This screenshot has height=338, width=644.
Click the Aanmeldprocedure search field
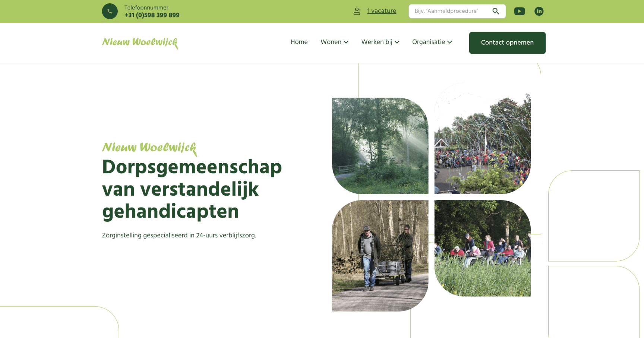click(447, 11)
